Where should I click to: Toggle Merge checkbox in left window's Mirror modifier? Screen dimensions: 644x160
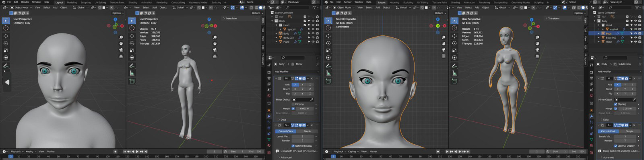[x=293, y=109]
